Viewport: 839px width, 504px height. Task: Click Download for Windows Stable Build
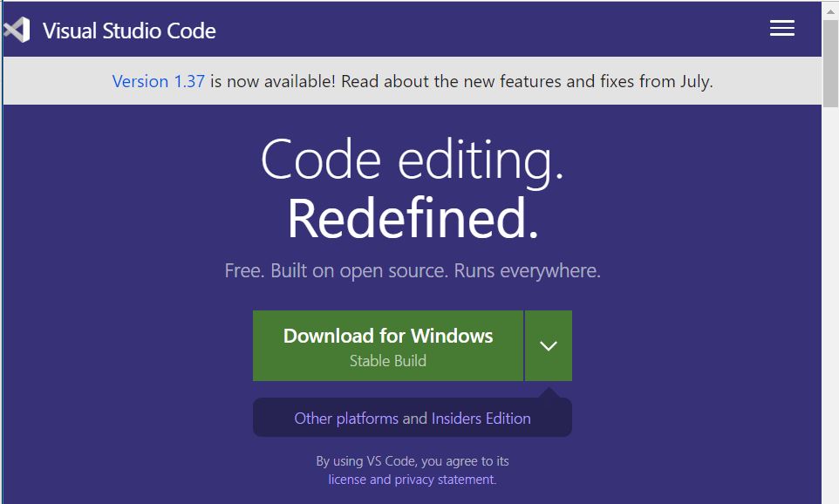pyautogui.click(x=388, y=345)
